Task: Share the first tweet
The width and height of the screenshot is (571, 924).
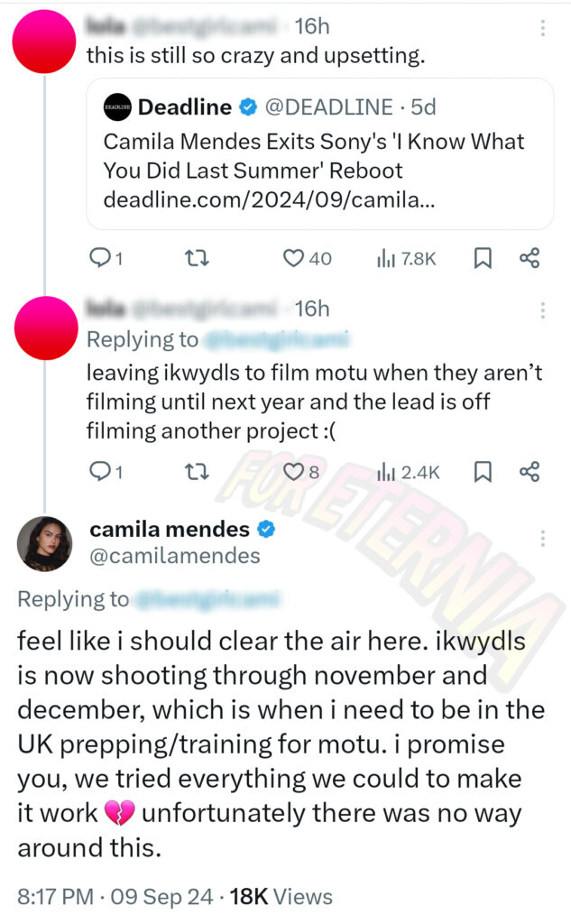Action: [x=530, y=258]
